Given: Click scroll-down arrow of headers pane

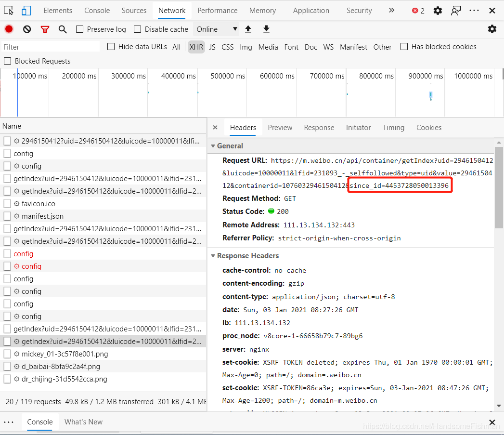Looking at the screenshot, I should tap(499, 406).
